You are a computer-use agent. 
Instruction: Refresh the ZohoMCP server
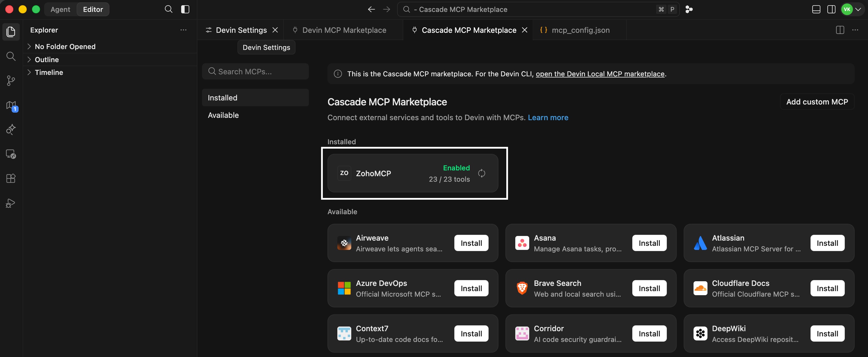point(482,174)
